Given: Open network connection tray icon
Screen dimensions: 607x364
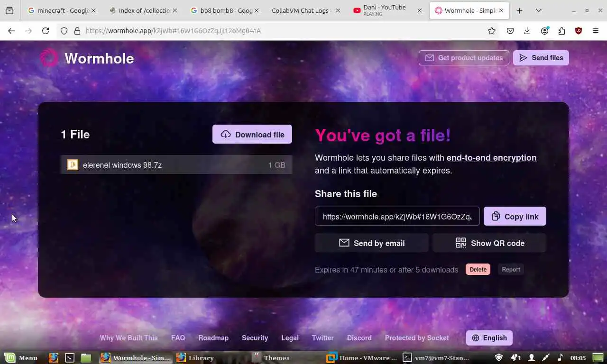Looking at the screenshot, I should (546, 358).
